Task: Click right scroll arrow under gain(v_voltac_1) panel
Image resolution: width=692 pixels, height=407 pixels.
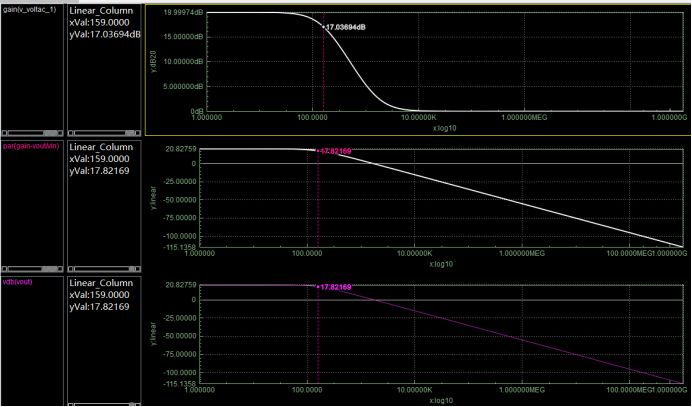Action: tap(60, 133)
